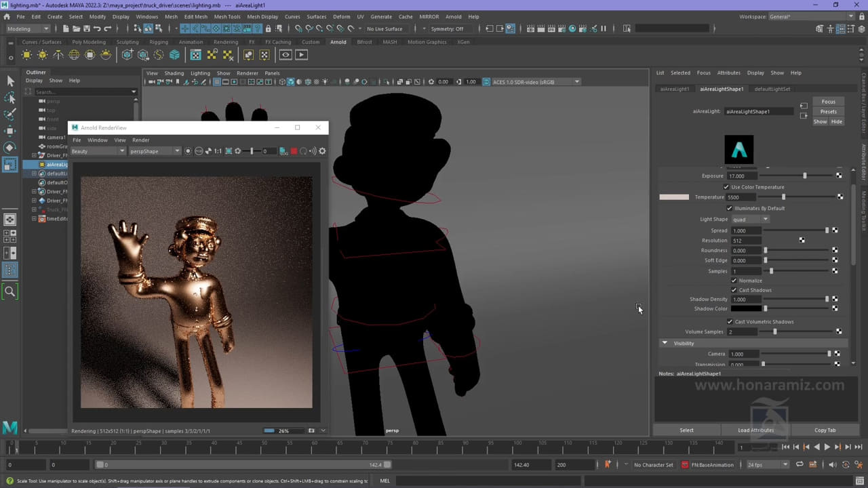
Task: Click the Exposure slider handle
Action: pos(805,176)
